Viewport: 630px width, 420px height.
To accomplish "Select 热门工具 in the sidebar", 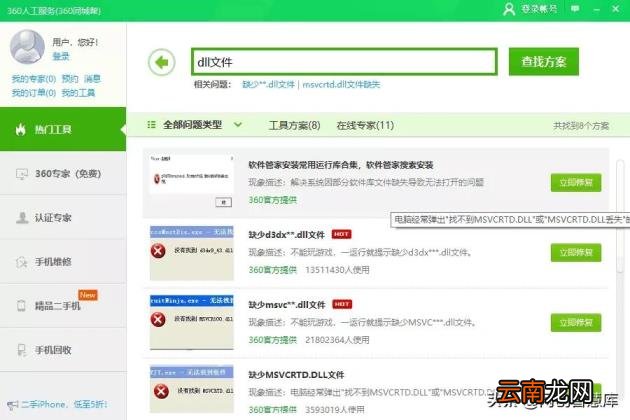I will [x=63, y=129].
